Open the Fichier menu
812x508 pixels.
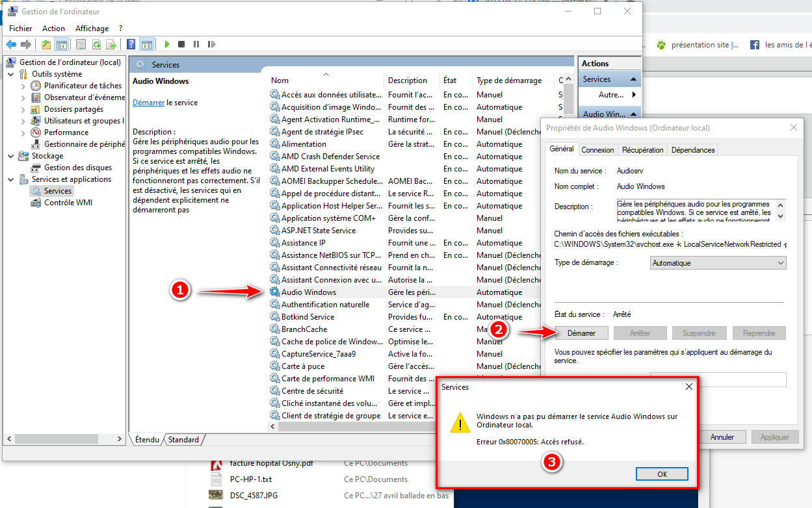coord(21,29)
